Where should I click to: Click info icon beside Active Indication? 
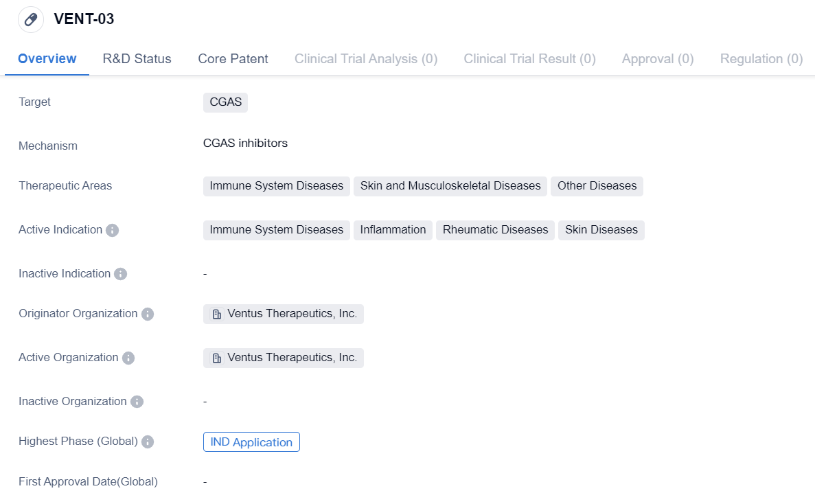(113, 230)
